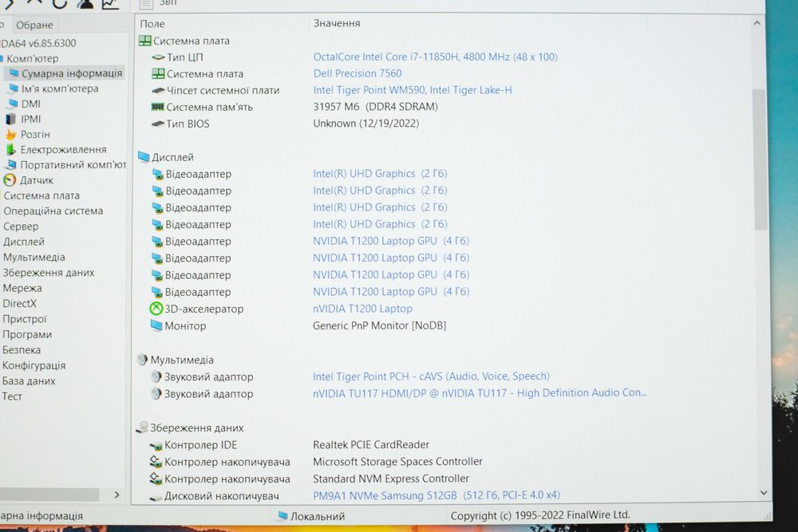Switch to the Обране tab
Image resolution: width=798 pixels, height=532 pixels.
click(x=34, y=25)
